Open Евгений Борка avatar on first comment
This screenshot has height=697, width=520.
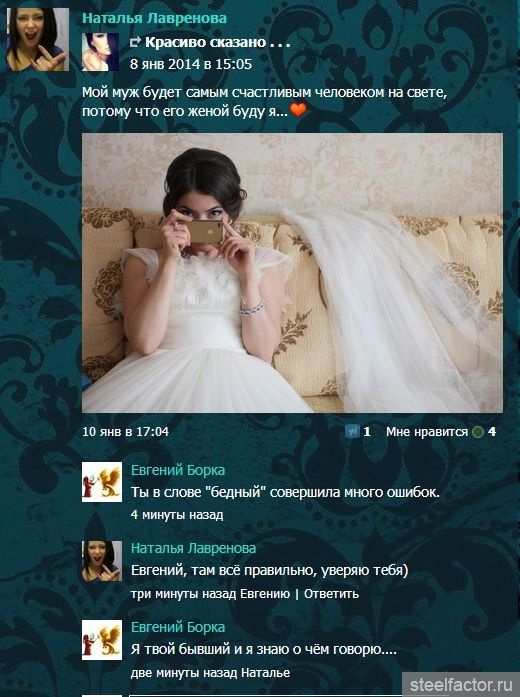click(x=102, y=482)
